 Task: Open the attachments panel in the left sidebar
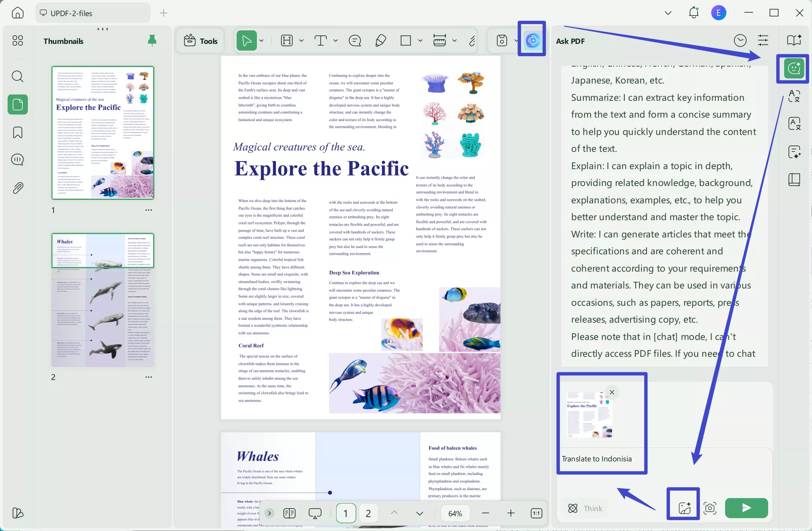click(x=17, y=188)
